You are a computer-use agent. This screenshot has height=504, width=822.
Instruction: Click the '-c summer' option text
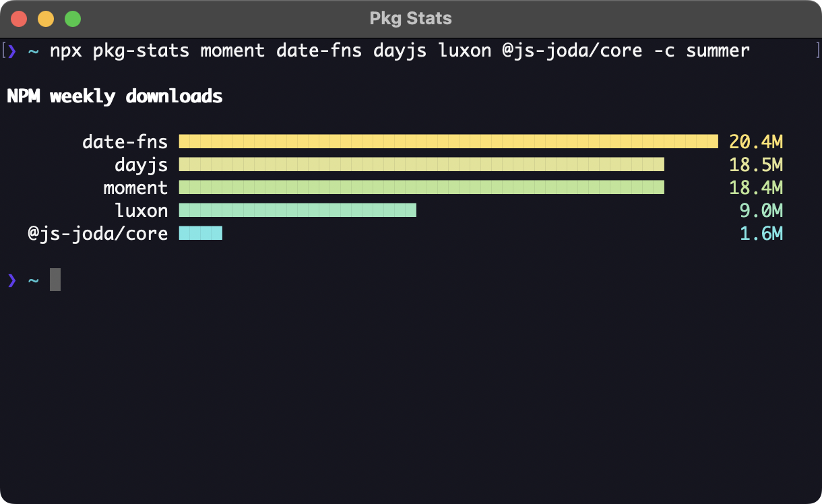click(701, 51)
